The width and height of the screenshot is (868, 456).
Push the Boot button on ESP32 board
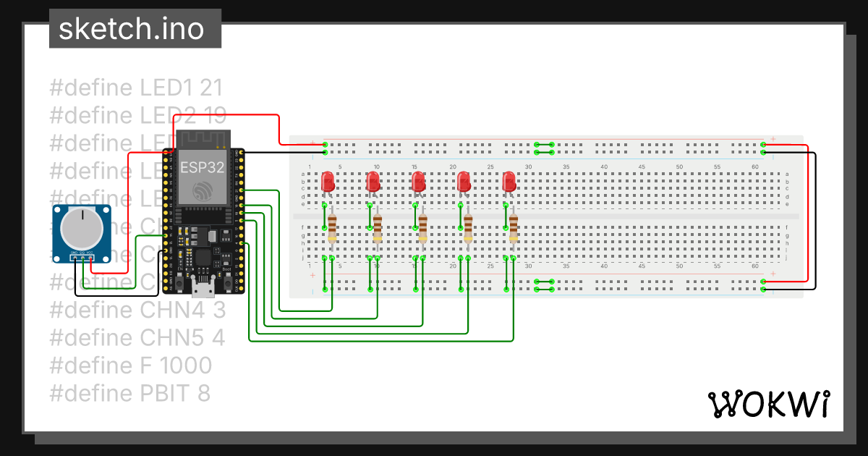pos(229,283)
